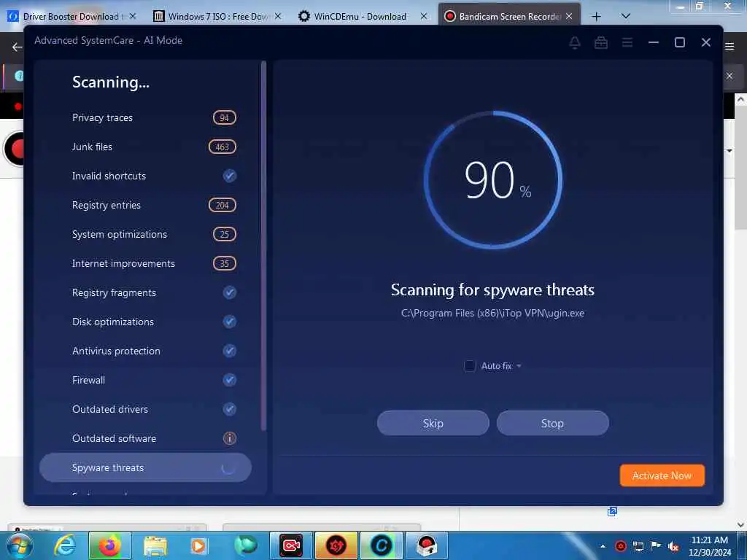Screen dimensions: 747x560
Task: Open the Driver Booster taskbar icon
Action: pyautogui.click(x=336, y=545)
